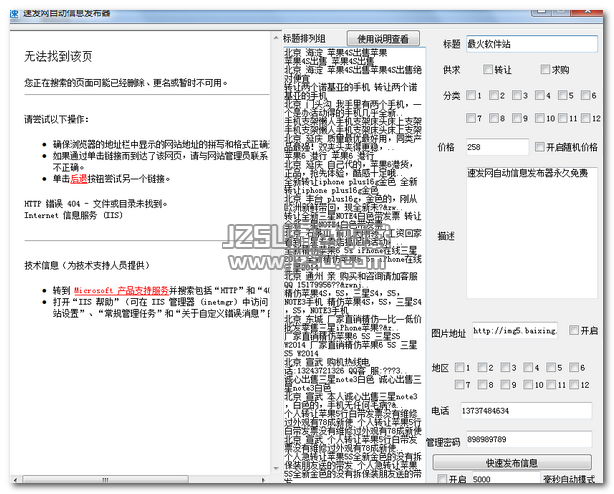
Task: Click the browser pane's vertical scroll down arrow
Action: (x=276, y=468)
